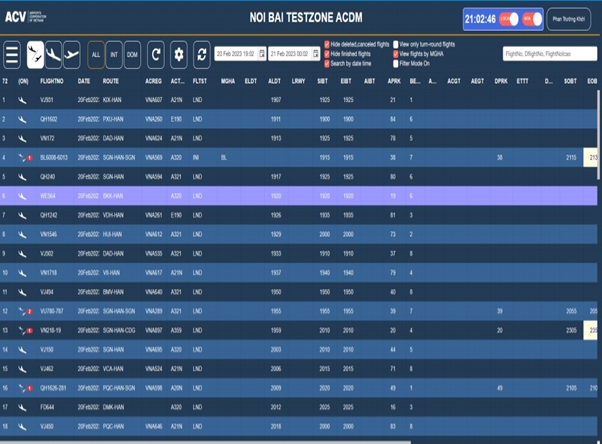Enable View only turn-round flights checkbox
Image resolution: width=602 pixels, height=444 pixels.
(x=396, y=45)
